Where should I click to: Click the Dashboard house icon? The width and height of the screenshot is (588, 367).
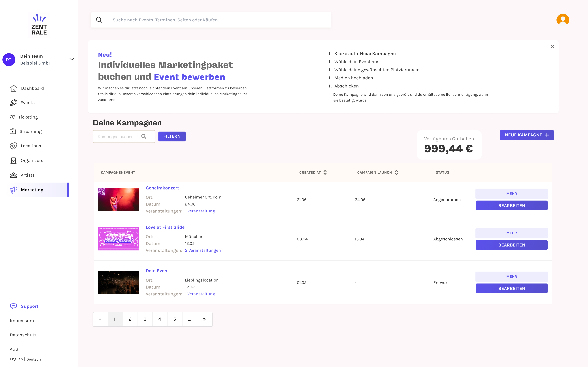pyautogui.click(x=14, y=88)
